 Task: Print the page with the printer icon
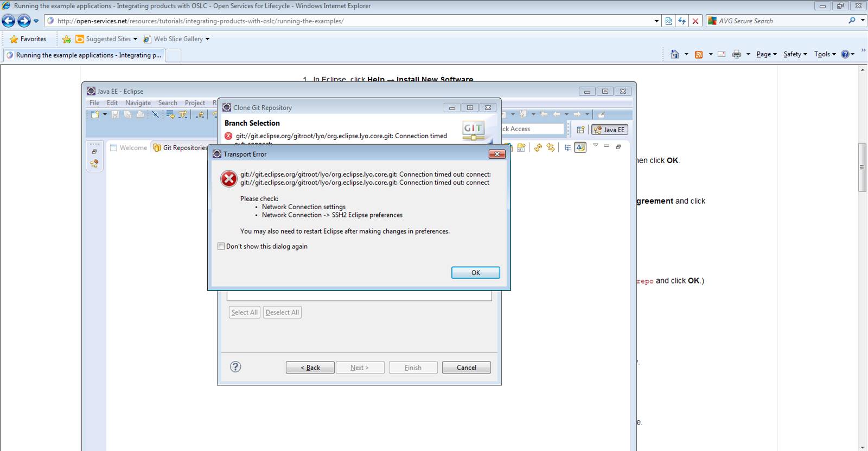737,54
